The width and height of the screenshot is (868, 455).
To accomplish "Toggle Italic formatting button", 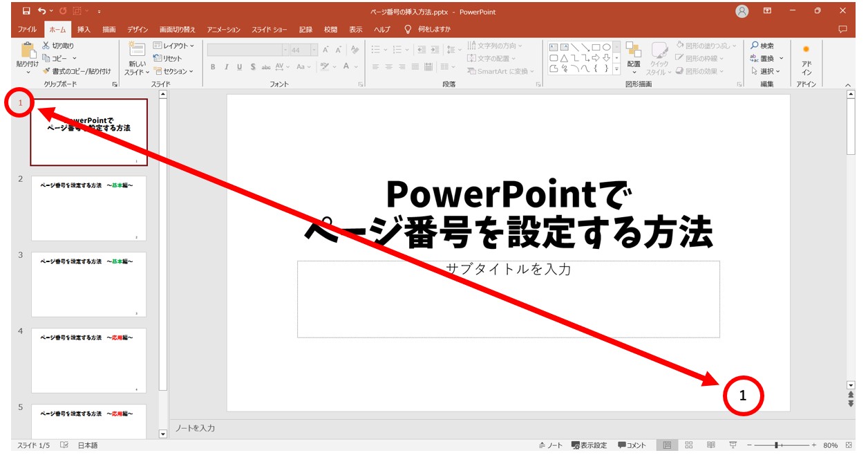I will coord(227,67).
